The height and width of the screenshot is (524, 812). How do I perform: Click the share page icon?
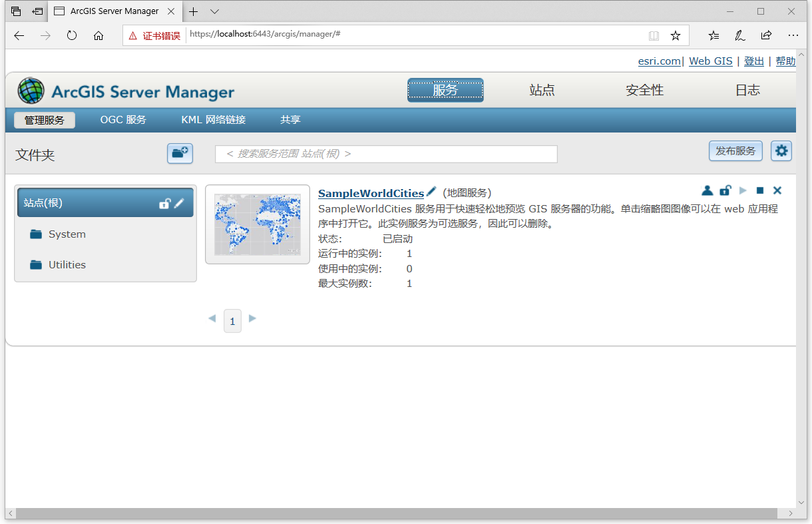[766, 35]
